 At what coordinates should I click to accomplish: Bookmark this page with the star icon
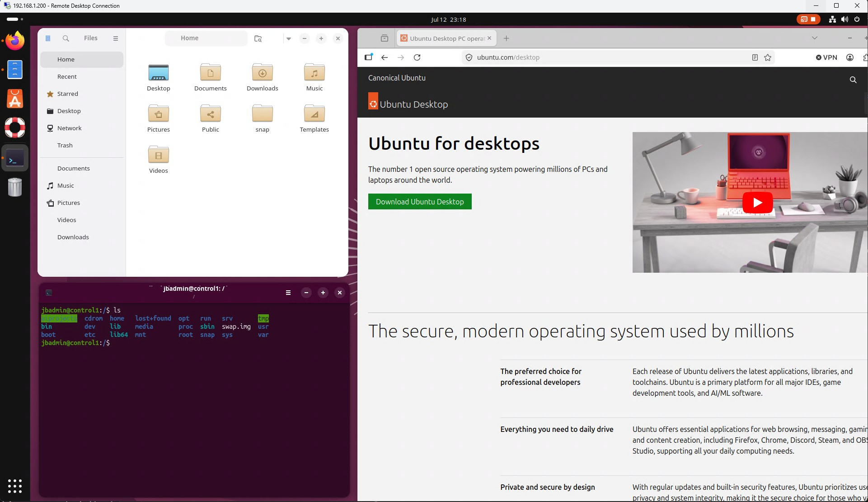click(x=768, y=57)
